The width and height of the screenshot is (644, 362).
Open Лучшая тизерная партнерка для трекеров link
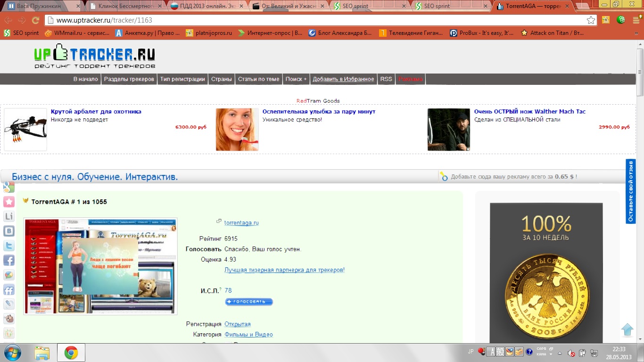[284, 270]
